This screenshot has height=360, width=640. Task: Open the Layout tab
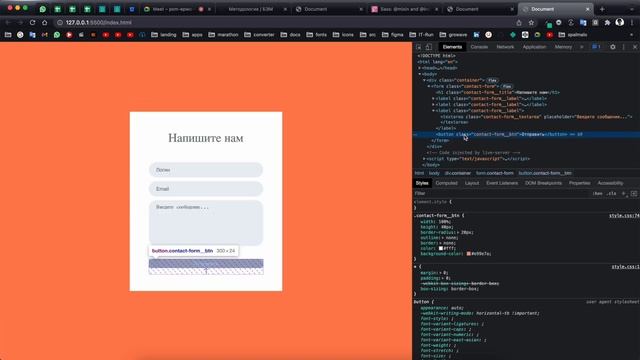(x=472, y=183)
